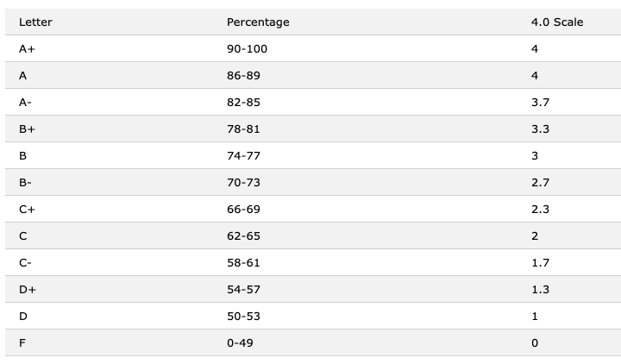Select the 86-89 percentage range
The width and height of the screenshot is (621, 364).
tap(243, 76)
